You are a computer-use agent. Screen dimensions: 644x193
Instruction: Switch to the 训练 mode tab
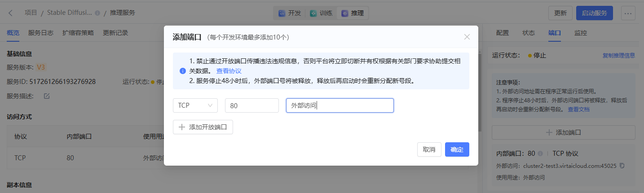(321, 13)
